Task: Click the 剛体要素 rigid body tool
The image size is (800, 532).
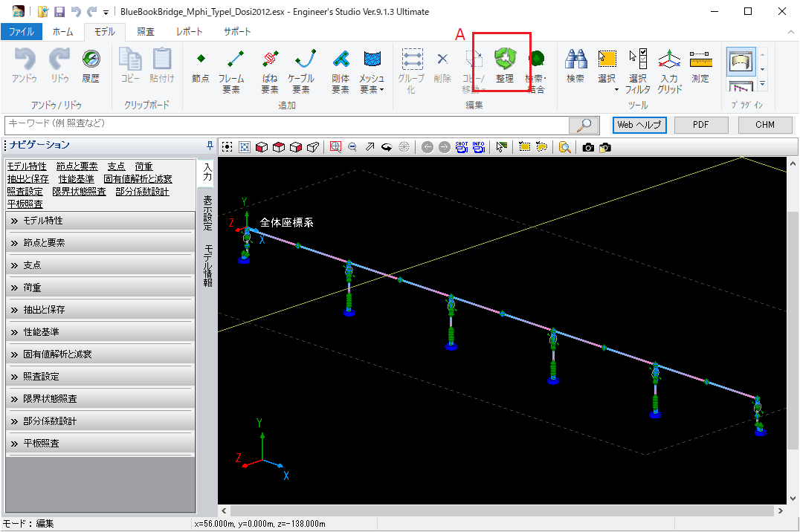Action: coord(341,69)
